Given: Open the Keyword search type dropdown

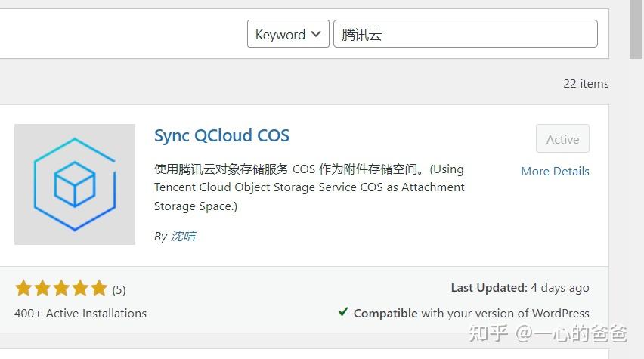Looking at the screenshot, I should coord(288,34).
